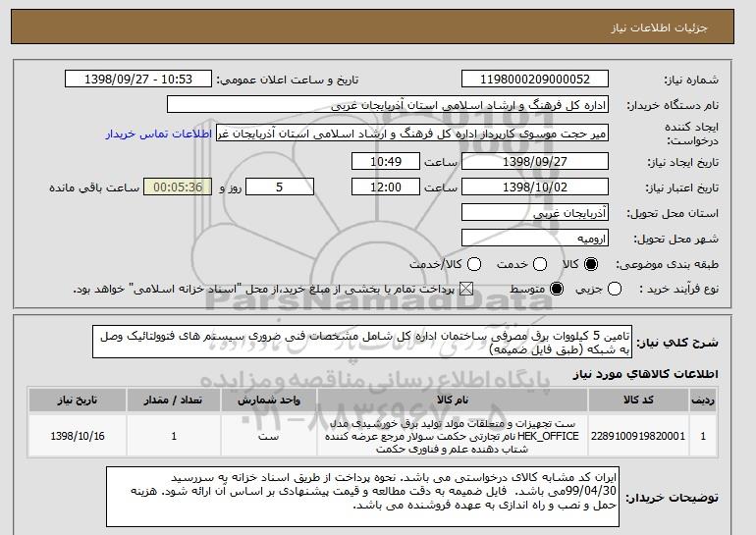The image size is (756, 535).
Task: Click the delivery province field آذربایجان غربی
Action: (535, 213)
